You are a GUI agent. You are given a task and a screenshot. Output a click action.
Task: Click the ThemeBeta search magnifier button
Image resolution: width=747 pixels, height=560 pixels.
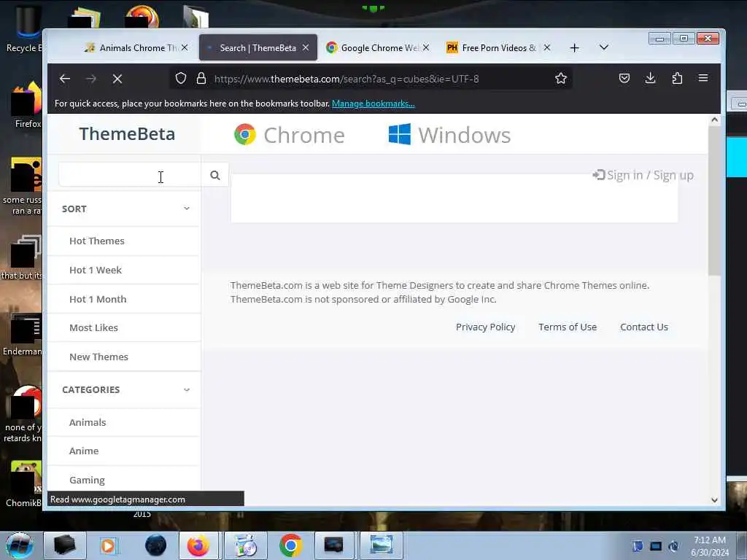coord(215,175)
